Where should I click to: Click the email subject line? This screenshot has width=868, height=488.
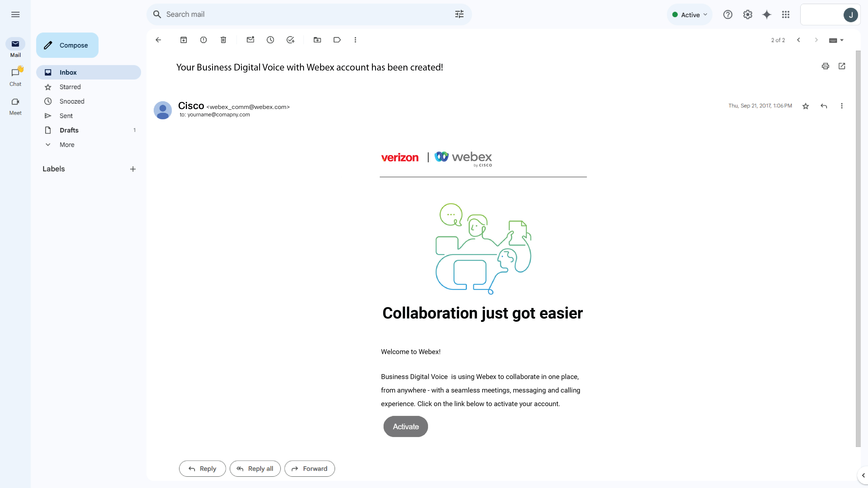pyautogui.click(x=310, y=67)
